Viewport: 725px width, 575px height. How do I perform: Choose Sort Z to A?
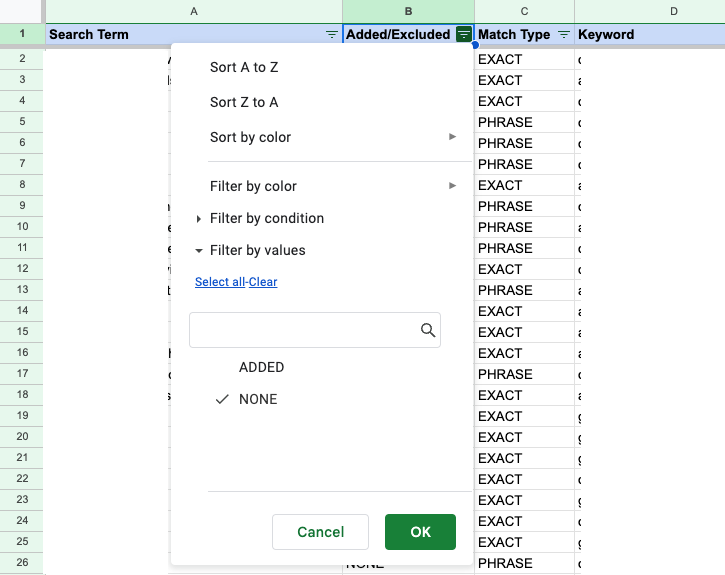(244, 102)
